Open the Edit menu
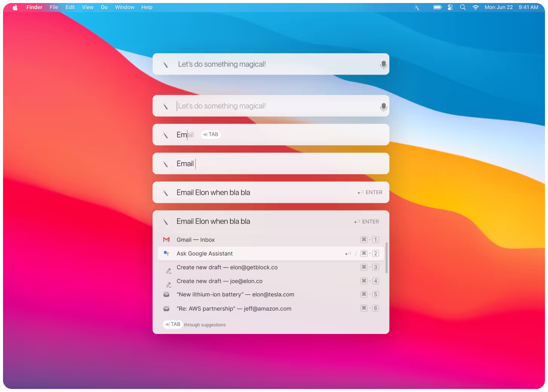The height and width of the screenshot is (392, 548). [70, 7]
